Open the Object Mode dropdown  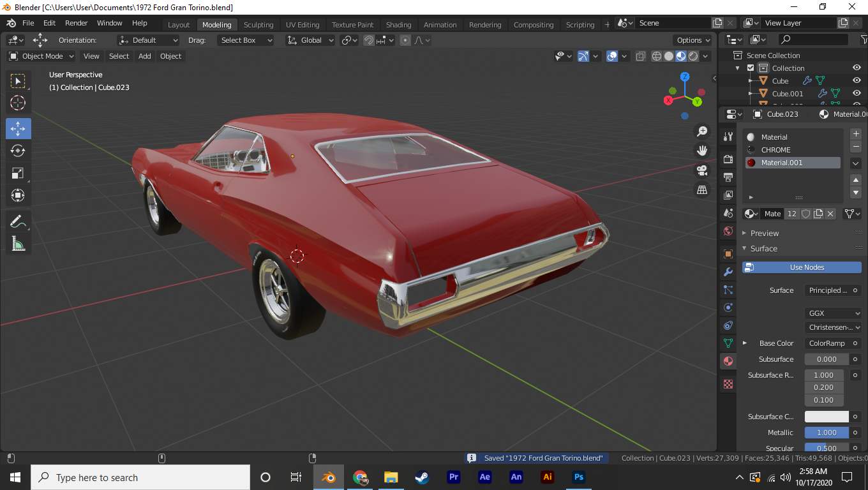(41, 56)
